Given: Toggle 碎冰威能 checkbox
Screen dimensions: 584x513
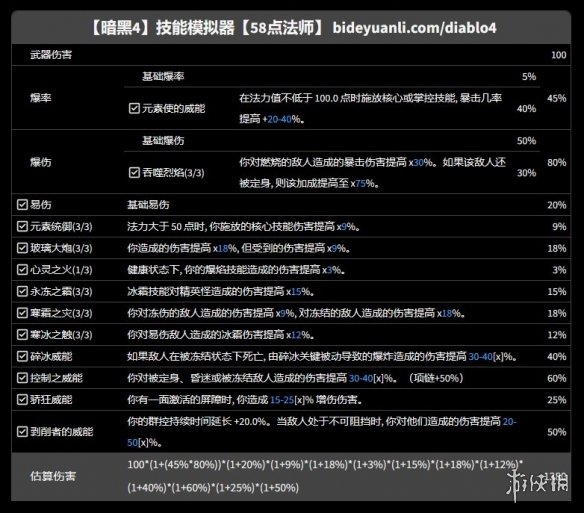Looking at the screenshot, I should coord(22,356).
